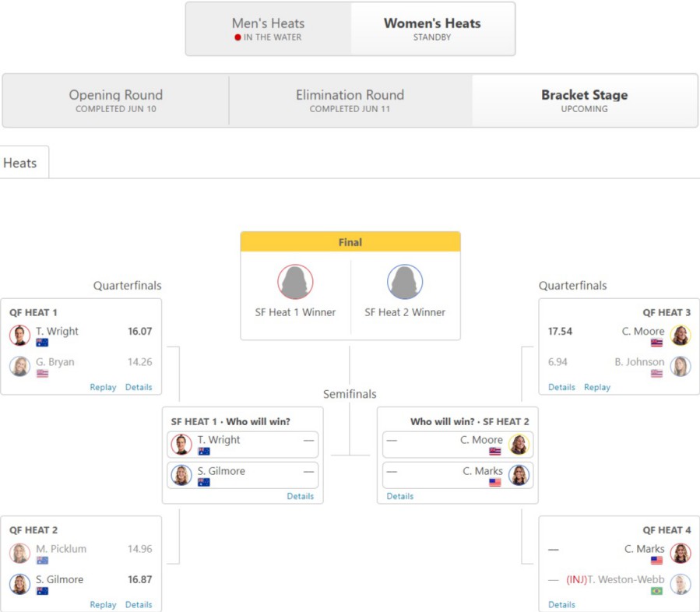Watch the Replay of QF Heat 1
This screenshot has width=700, height=612.
pos(103,387)
